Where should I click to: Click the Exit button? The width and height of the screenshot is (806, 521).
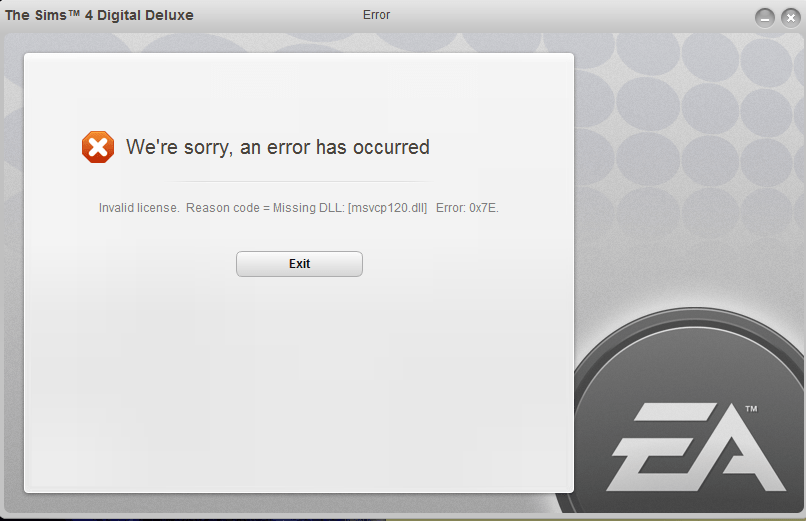[299, 264]
